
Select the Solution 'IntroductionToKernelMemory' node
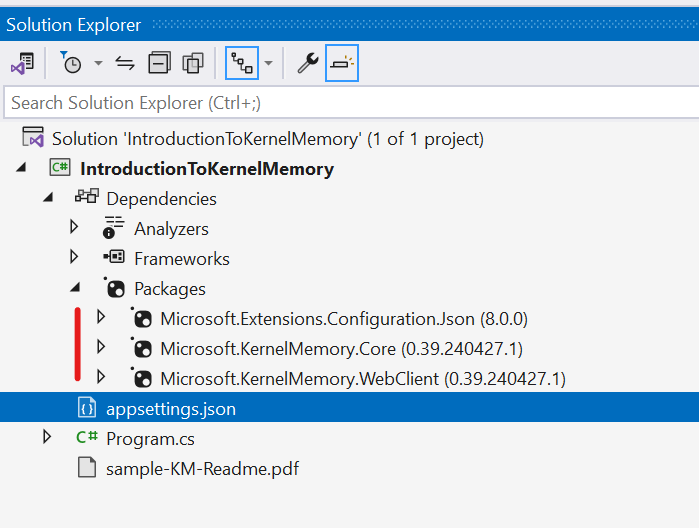(267, 139)
